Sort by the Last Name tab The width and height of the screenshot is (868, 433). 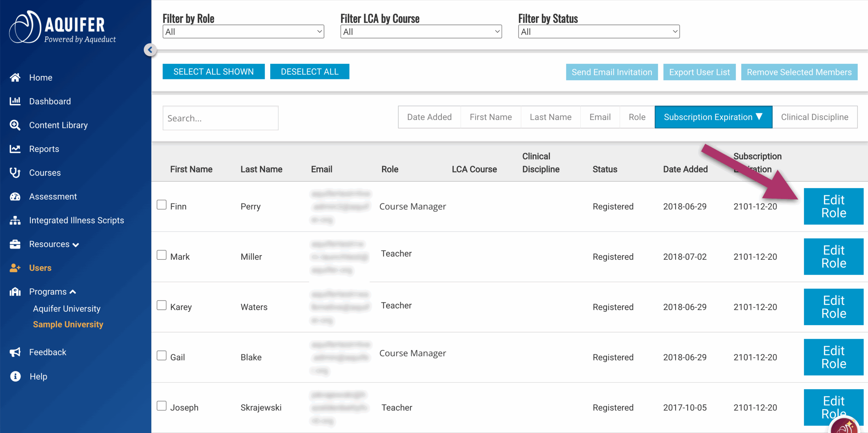(x=550, y=117)
